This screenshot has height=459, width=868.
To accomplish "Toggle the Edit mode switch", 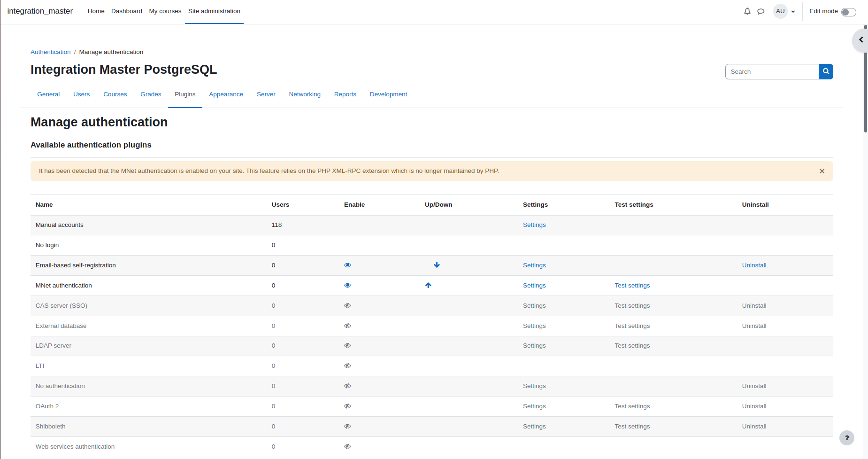I will pos(848,12).
